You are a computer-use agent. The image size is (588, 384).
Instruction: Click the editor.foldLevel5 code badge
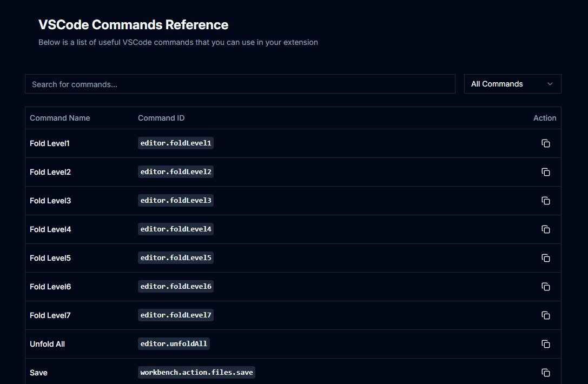[x=176, y=257]
